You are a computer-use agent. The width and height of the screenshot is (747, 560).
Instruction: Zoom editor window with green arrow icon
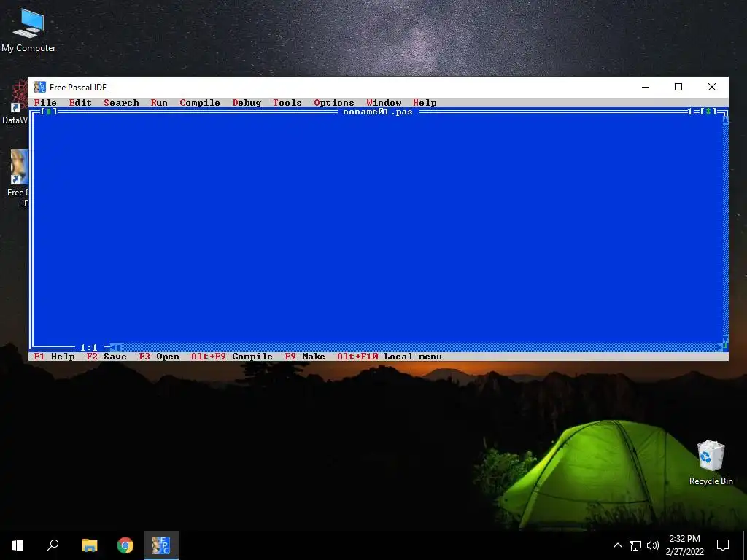[708, 112]
